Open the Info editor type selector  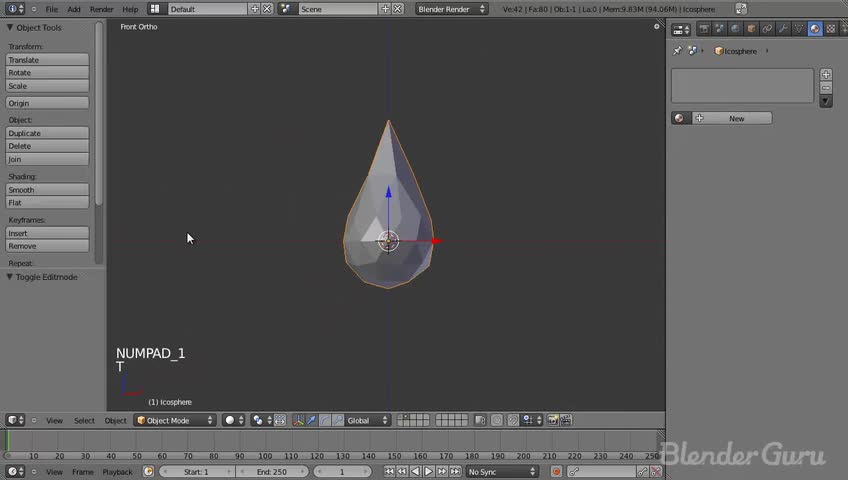click(15, 9)
